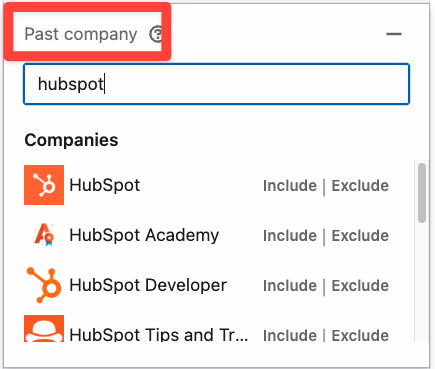Exclude HubSpot Tips and Tr... company

tap(360, 335)
